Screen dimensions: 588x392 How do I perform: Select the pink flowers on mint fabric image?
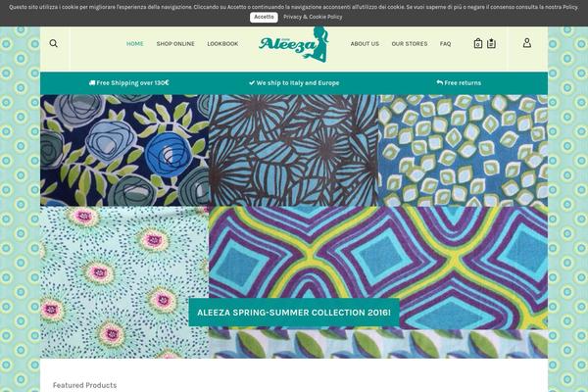pyautogui.click(x=124, y=282)
